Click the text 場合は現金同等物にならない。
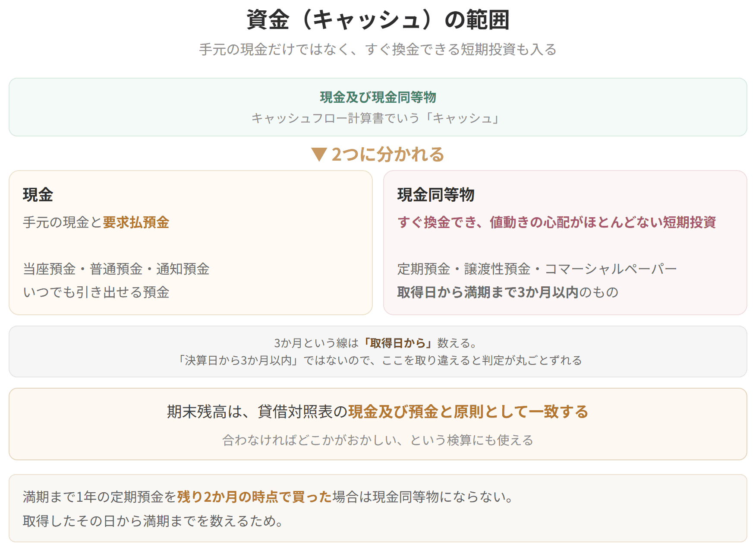Image resolution: width=756 pixels, height=551 pixels. point(423,497)
